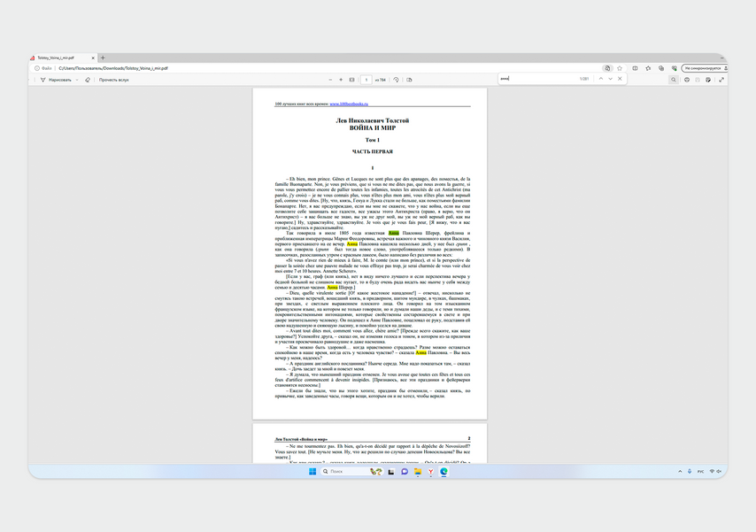756x532 pixels.
Task: Toggle the fit-to-width page view
Action: pos(352,80)
